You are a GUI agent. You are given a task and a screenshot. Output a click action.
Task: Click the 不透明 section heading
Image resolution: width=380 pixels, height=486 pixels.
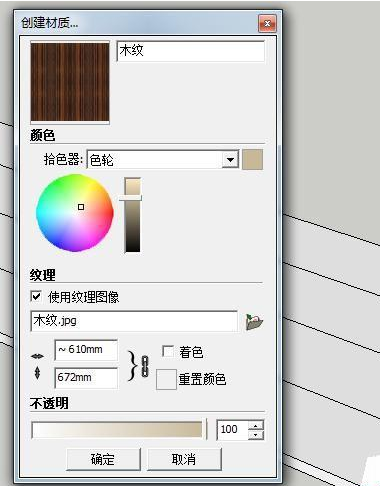point(49,403)
